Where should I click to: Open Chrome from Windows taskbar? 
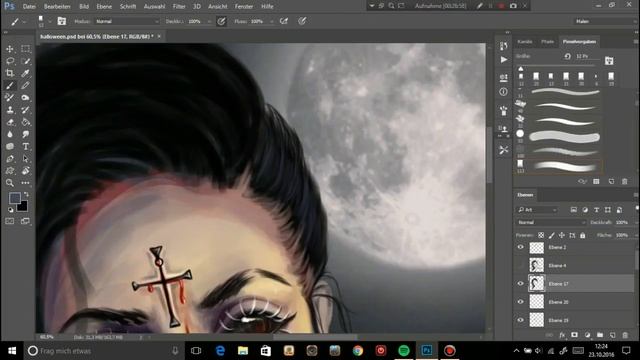point(358,351)
